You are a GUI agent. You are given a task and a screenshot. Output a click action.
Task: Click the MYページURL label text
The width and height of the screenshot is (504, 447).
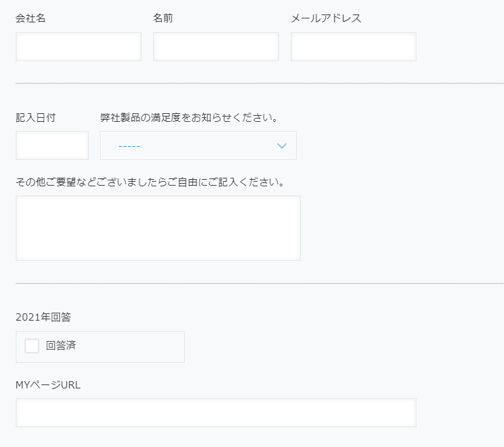[x=48, y=384]
